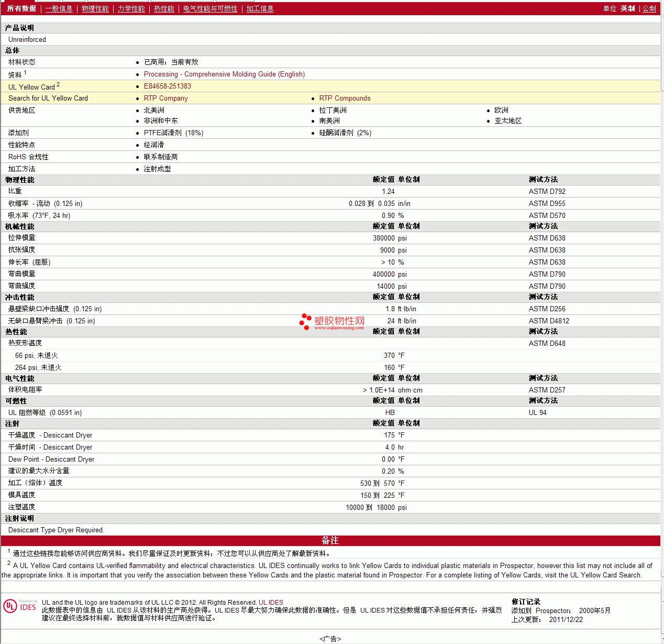Click the 注射成型 processing method
The image size is (664, 644).
tap(158, 169)
